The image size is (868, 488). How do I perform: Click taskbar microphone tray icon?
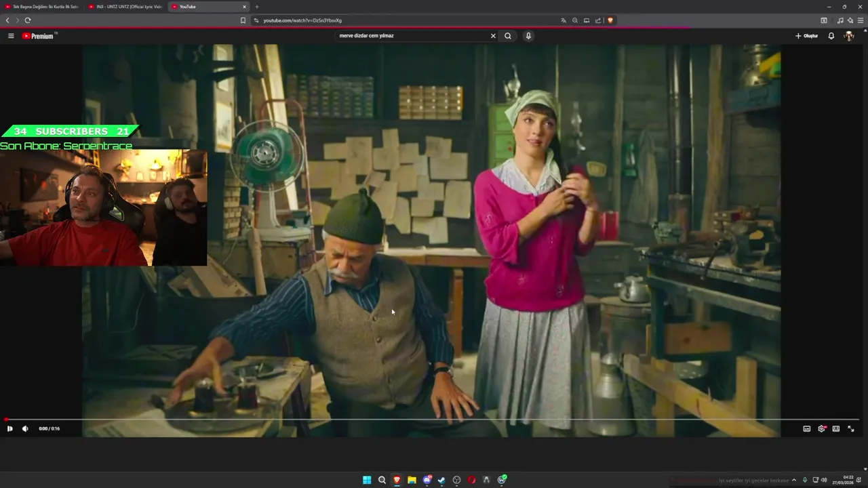(x=805, y=480)
